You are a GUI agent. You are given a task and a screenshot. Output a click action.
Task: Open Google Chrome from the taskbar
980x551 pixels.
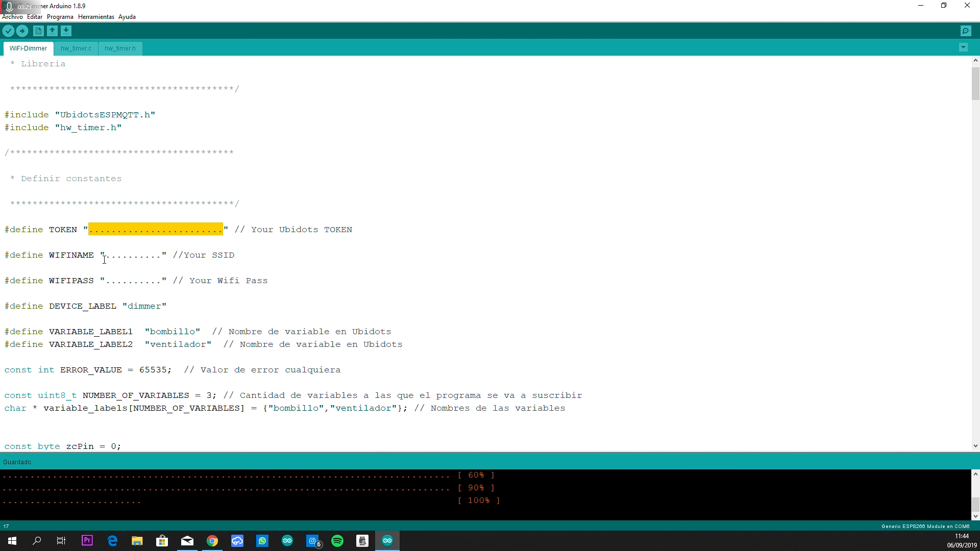click(212, 541)
